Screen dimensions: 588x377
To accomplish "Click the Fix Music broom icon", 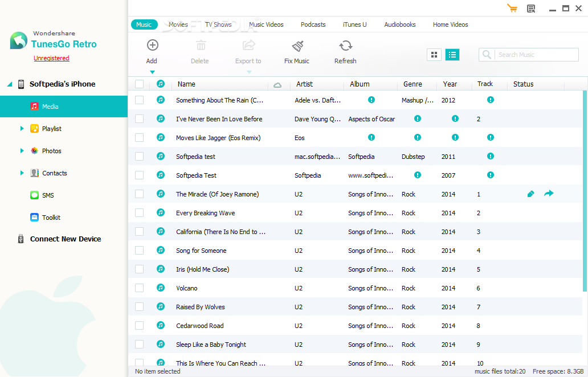I will [297, 46].
